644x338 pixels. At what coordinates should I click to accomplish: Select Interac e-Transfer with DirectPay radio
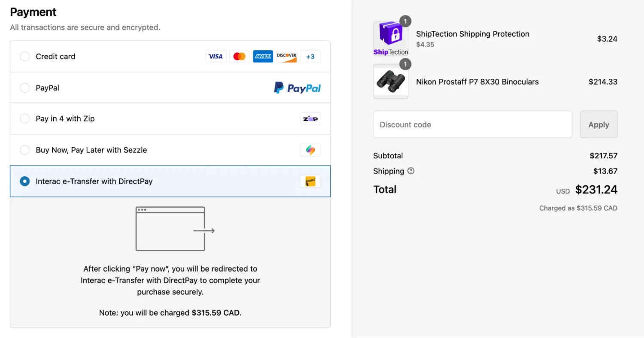pyautogui.click(x=25, y=181)
